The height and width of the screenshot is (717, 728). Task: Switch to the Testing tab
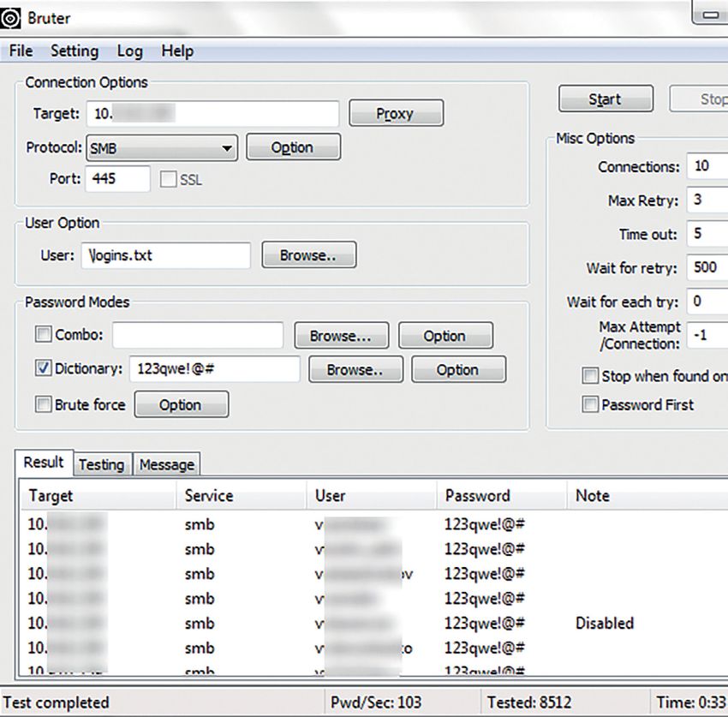[x=103, y=464]
